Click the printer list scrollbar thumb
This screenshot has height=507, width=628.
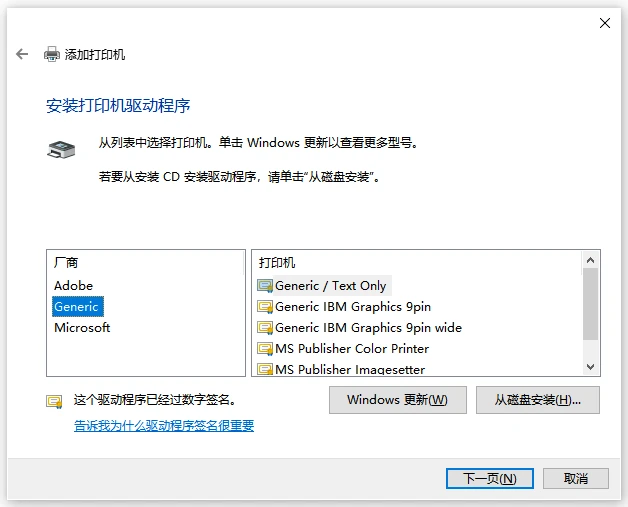pyautogui.click(x=590, y=304)
